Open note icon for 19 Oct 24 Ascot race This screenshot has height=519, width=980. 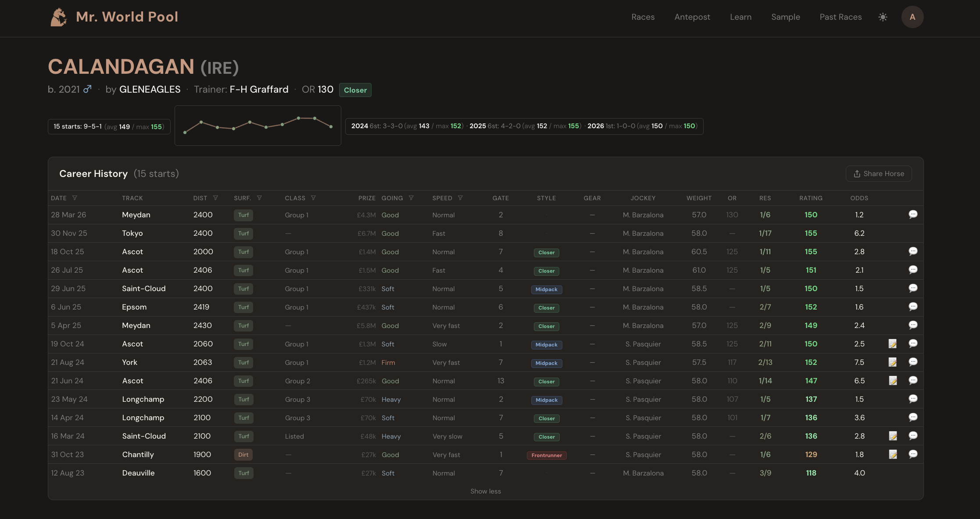coord(893,343)
